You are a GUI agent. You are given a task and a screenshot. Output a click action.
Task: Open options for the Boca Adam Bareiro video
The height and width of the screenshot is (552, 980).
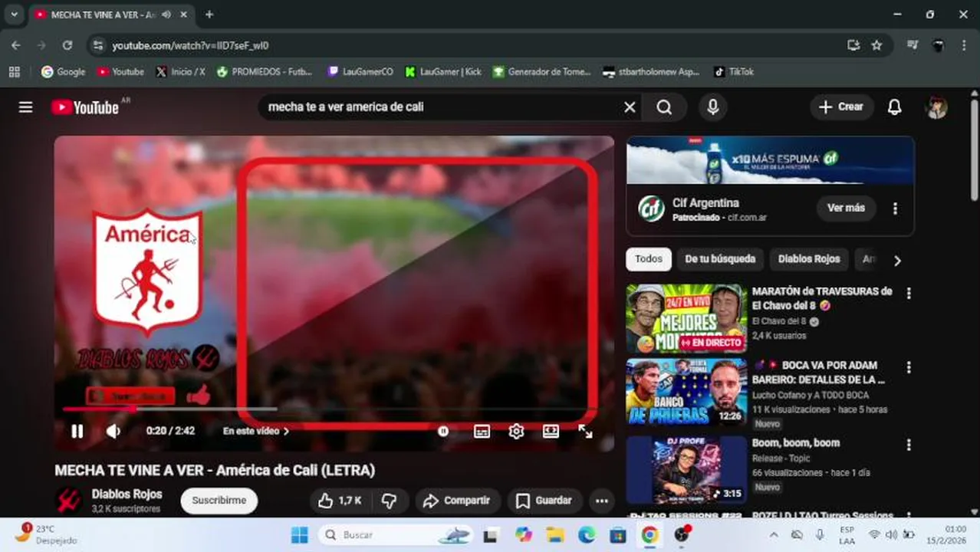coord(909,368)
